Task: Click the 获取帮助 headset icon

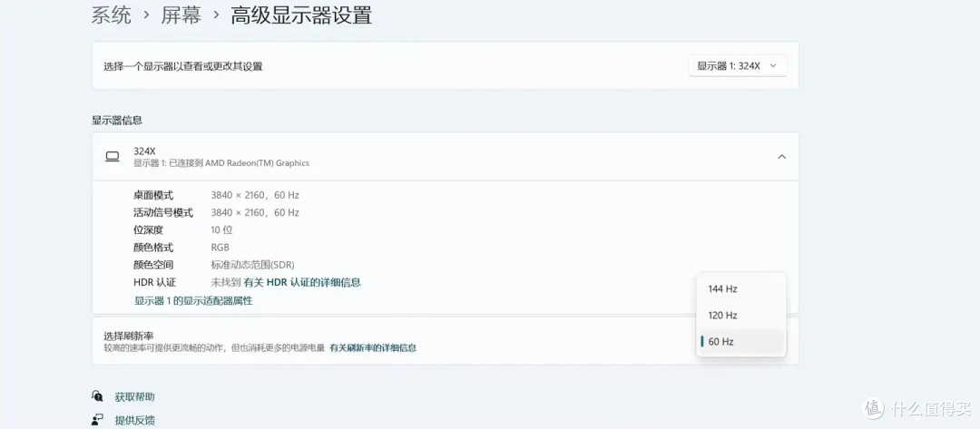Action: pyautogui.click(x=97, y=396)
